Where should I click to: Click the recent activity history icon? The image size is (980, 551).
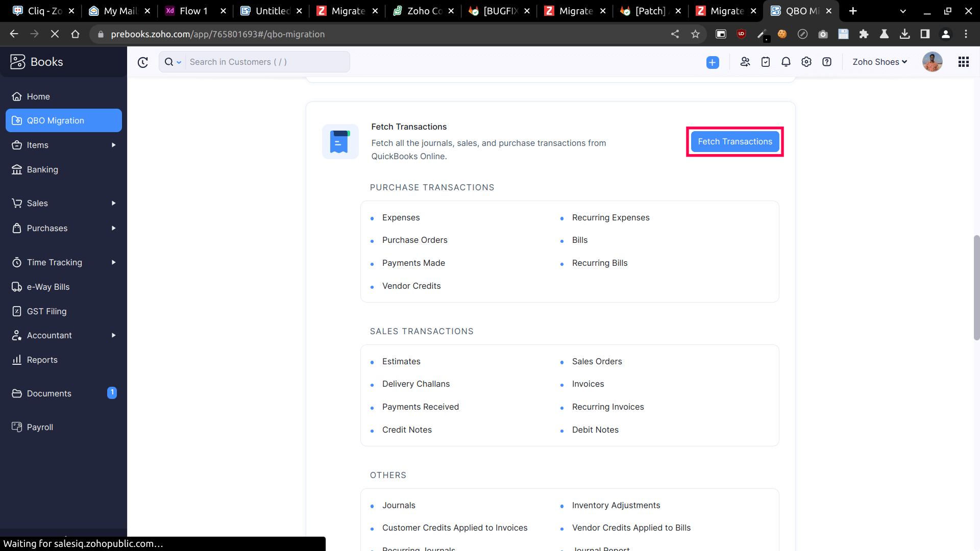click(x=143, y=62)
